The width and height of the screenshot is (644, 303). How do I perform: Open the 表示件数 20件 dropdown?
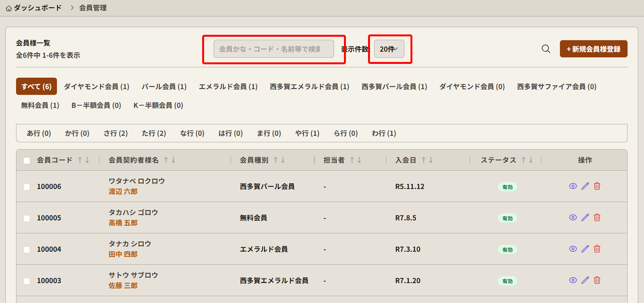(x=389, y=49)
